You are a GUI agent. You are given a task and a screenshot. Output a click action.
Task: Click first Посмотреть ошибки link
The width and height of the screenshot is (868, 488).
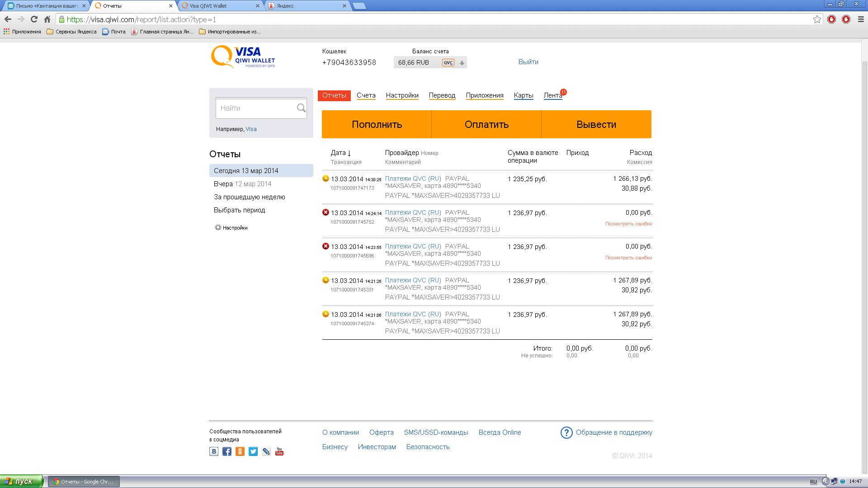click(x=628, y=224)
